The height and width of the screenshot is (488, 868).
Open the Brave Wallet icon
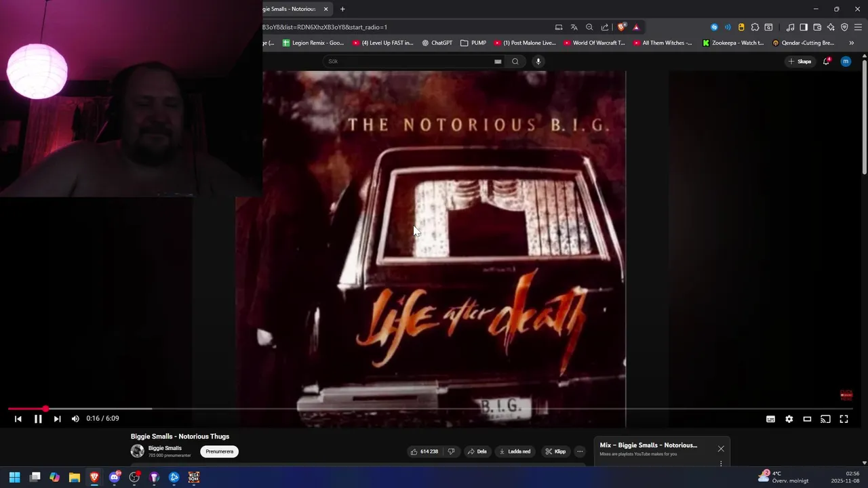pyautogui.click(x=817, y=27)
